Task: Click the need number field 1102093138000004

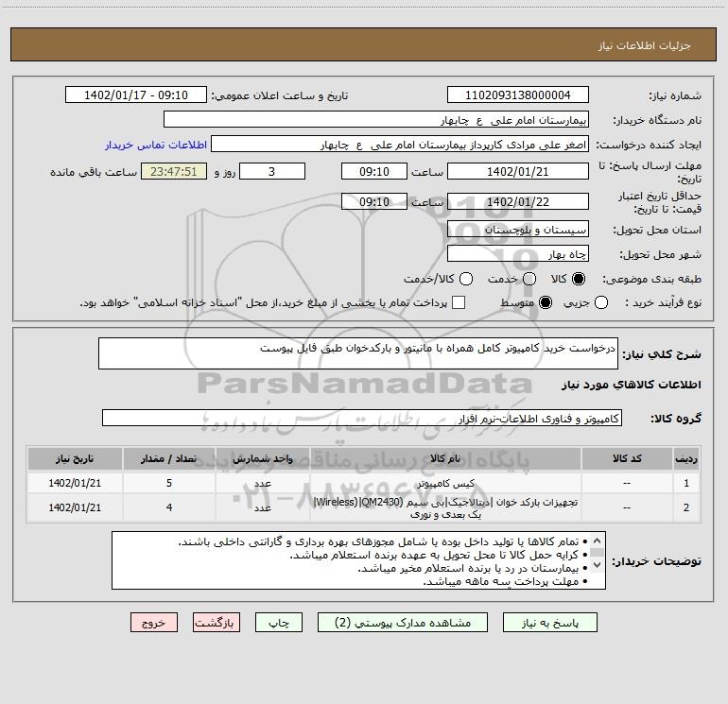Action: point(518,95)
